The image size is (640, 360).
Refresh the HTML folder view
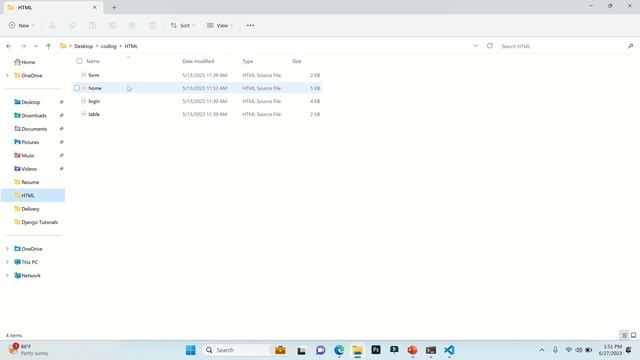click(490, 46)
